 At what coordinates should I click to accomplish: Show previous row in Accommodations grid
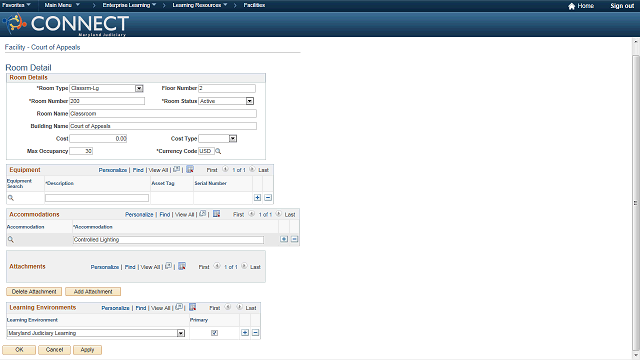pyautogui.click(x=252, y=213)
